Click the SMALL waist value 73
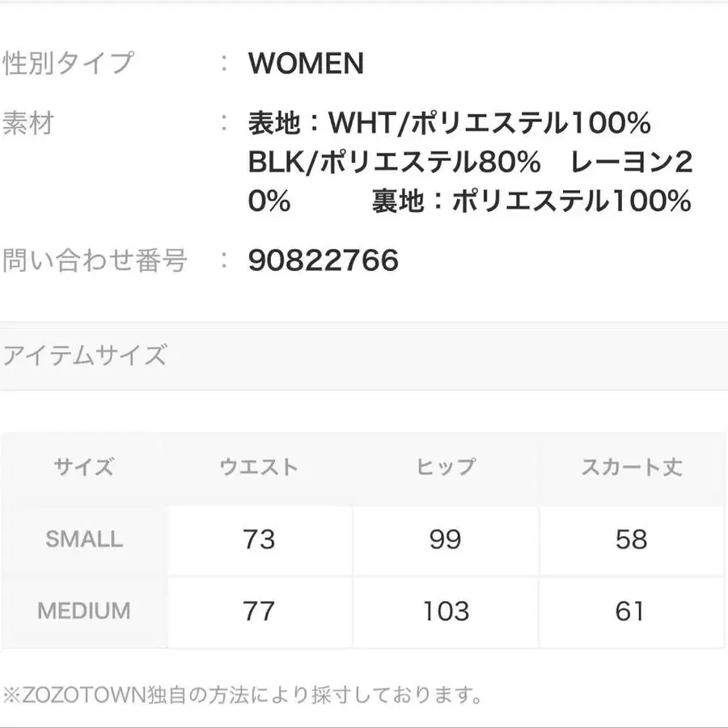728x728 pixels. (259, 539)
